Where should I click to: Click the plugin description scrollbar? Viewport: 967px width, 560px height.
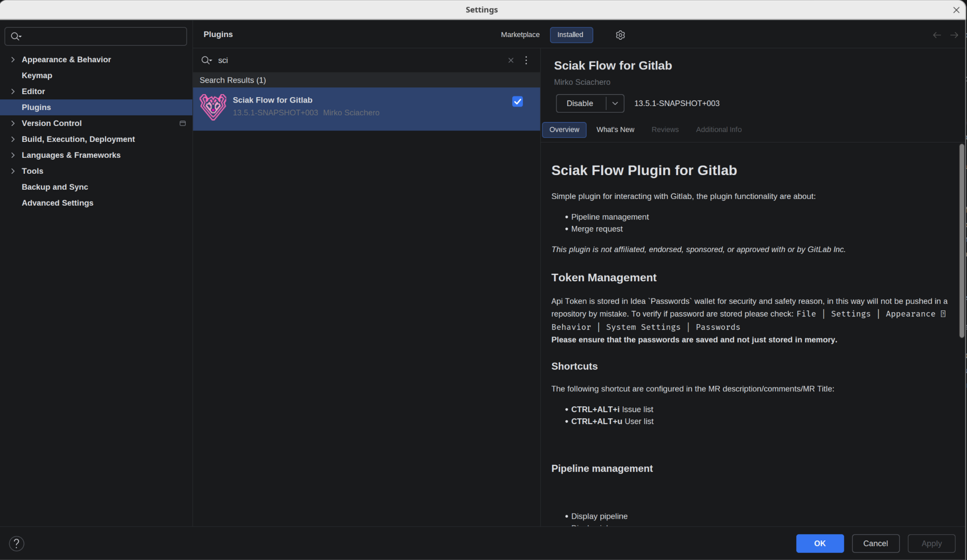coord(961,241)
